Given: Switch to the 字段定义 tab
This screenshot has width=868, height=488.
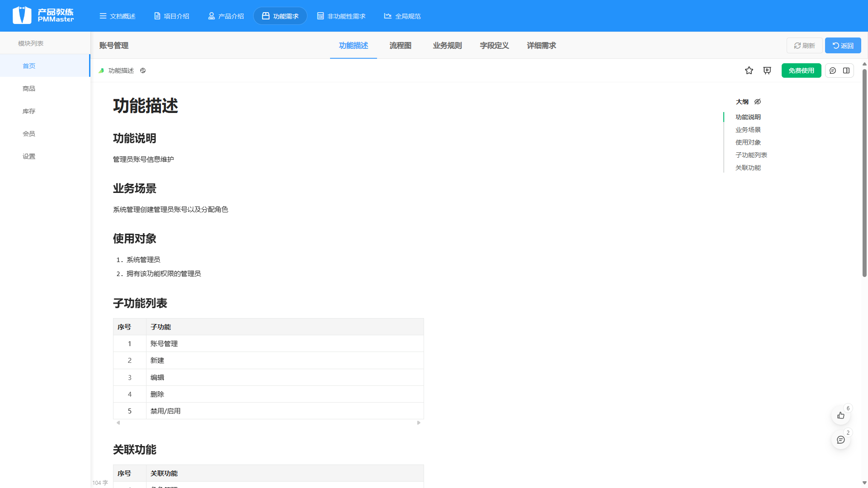Looking at the screenshot, I should coord(495,46).
